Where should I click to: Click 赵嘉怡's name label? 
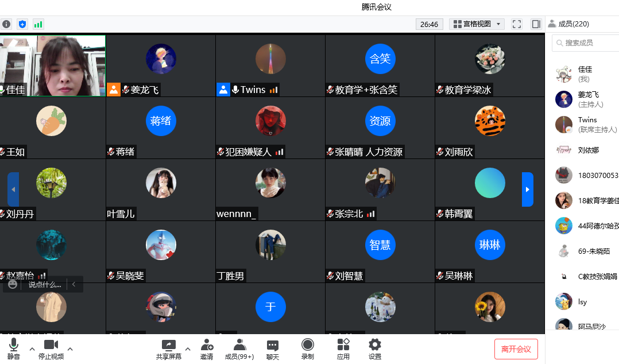tap(20, 275)
